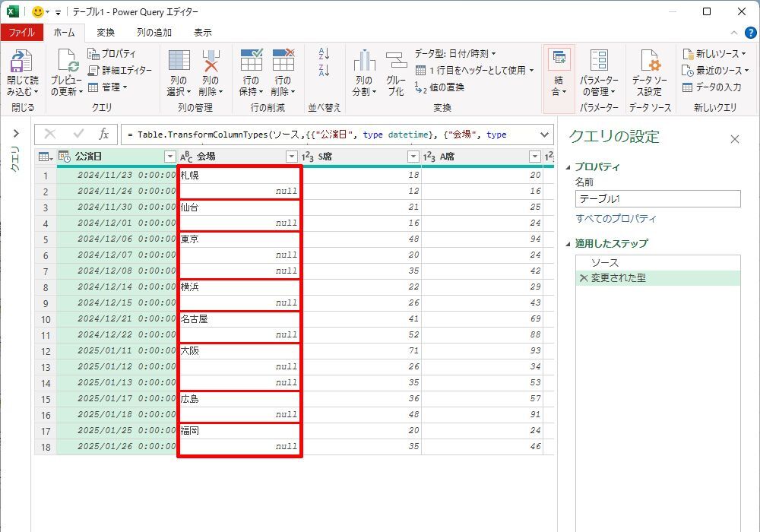This screenshot has height=532, width=760.
Task: Select the ソース applied step
Action: 604,263
